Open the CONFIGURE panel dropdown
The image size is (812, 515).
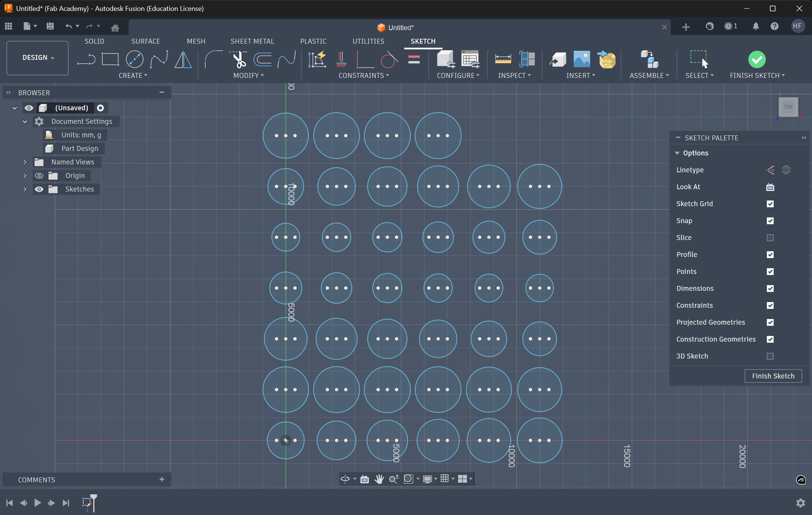click(x=458, y=75)
